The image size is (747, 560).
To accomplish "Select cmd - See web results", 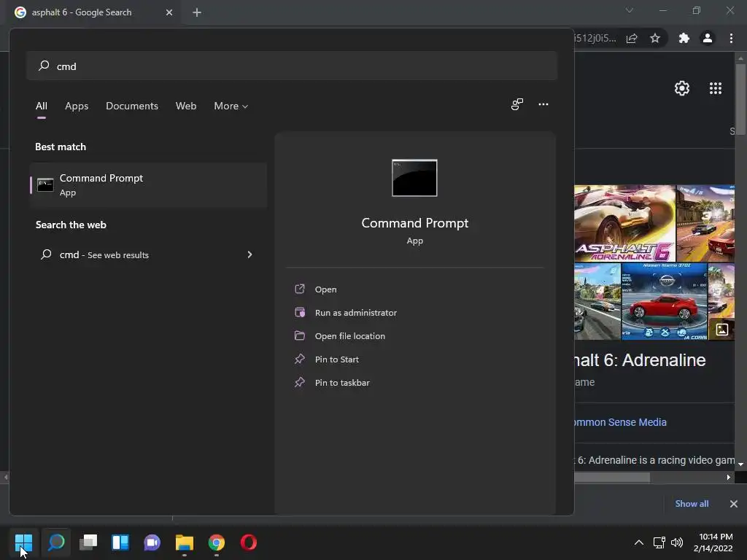I will coord(148,254).
